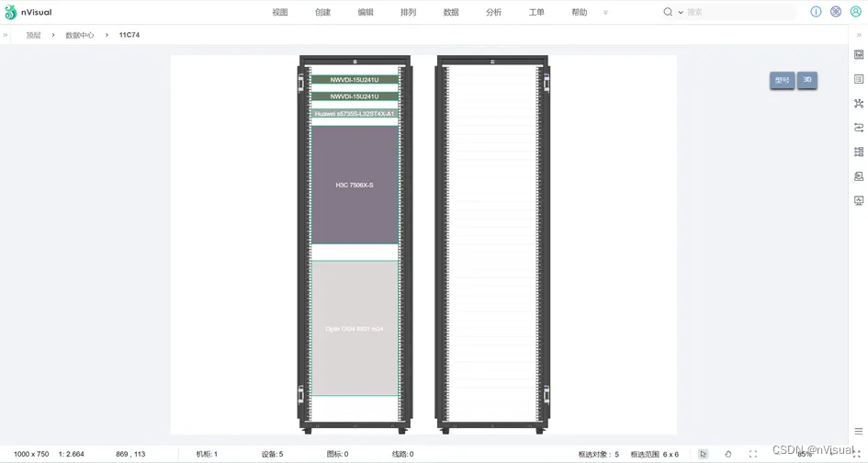The height and width of the screenshot is (463, 868).
Task: Select the H3C 7506X-S device
Action: (x=355, y=185)
